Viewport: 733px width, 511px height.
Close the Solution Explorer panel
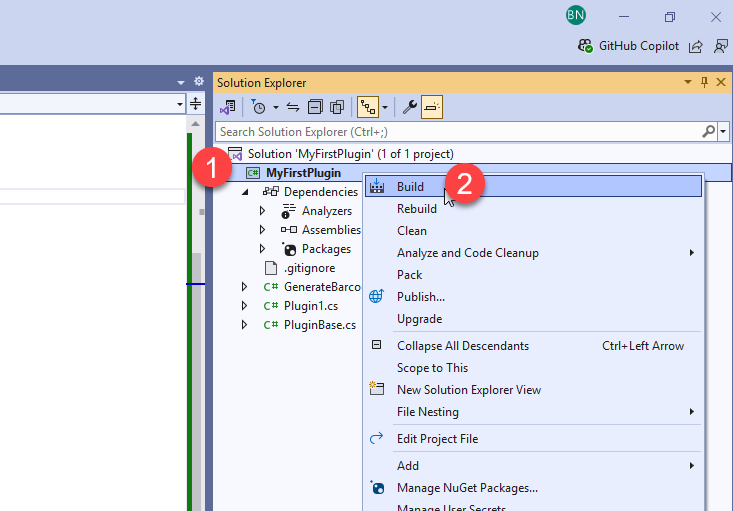click(x=721, y=83)
